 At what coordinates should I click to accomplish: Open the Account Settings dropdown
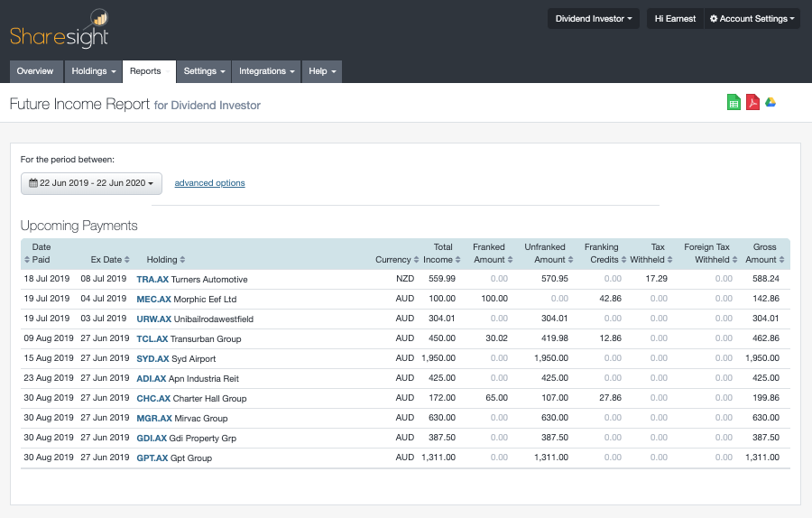[752, 19]
